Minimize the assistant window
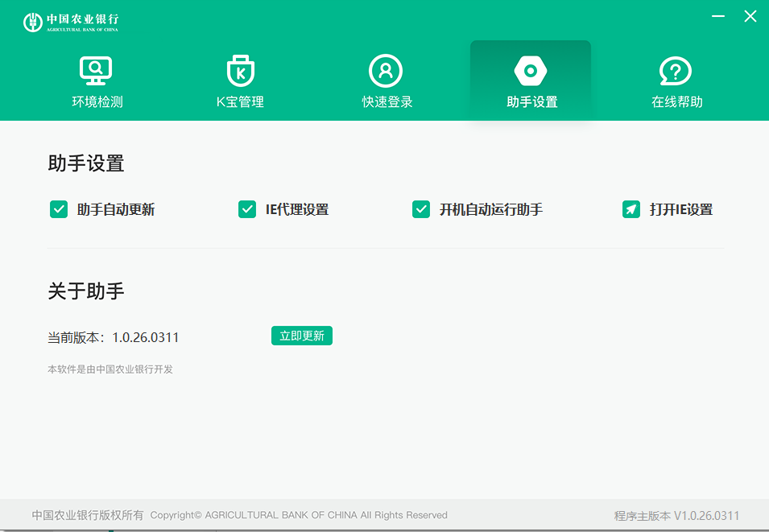This screenshot has height=532, width=769. [x=718, y=16]
